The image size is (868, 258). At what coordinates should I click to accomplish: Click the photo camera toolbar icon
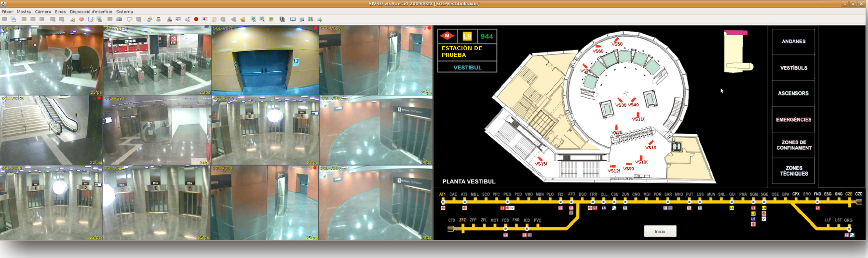tap(119, 19)
